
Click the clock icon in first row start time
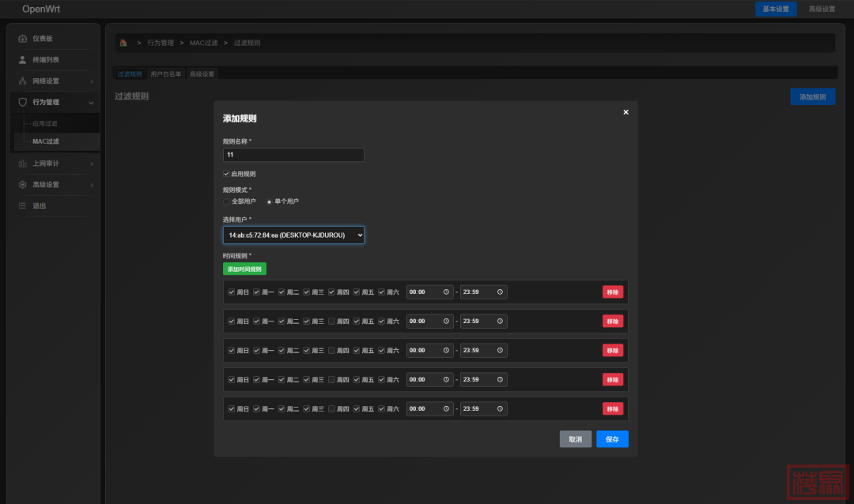(447, 292)
